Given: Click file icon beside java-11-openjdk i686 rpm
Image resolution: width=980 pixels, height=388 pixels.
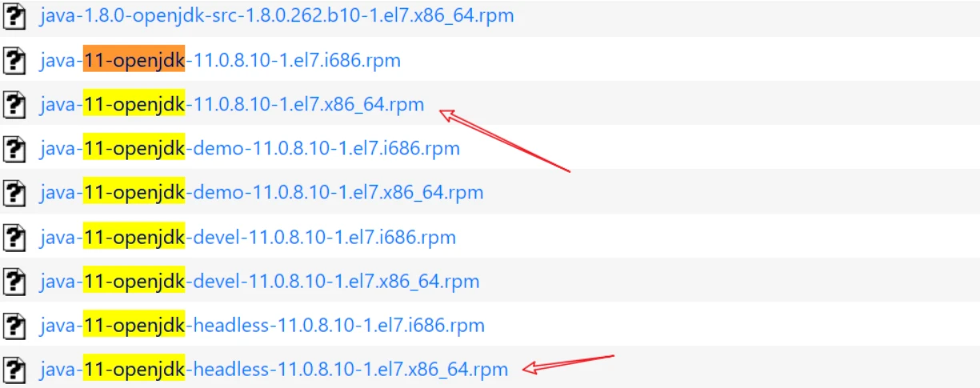Looking at the screenshot, I should 14,60.
